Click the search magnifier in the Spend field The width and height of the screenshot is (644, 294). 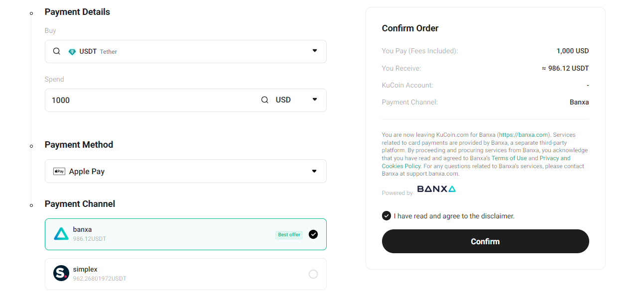tap(264, 99)
